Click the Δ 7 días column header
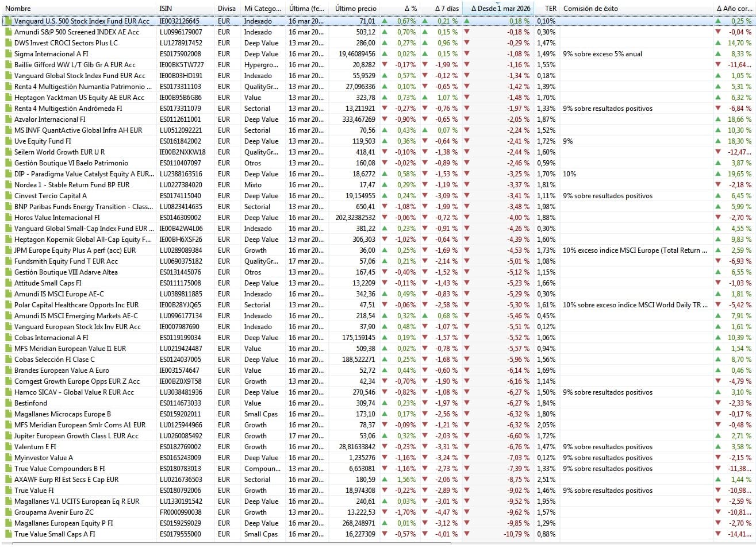 coord(447,9)
